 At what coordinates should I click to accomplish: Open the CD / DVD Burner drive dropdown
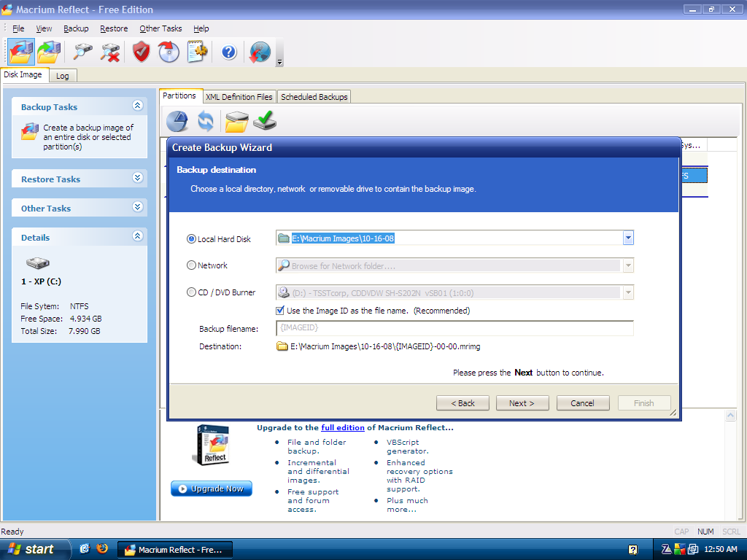[628, 292]
